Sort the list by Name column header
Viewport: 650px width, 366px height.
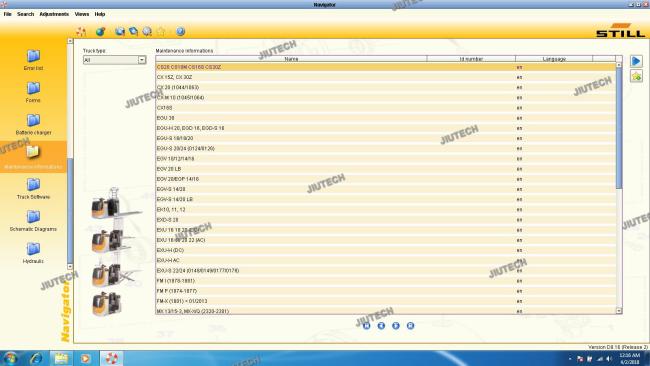point(291,59)
